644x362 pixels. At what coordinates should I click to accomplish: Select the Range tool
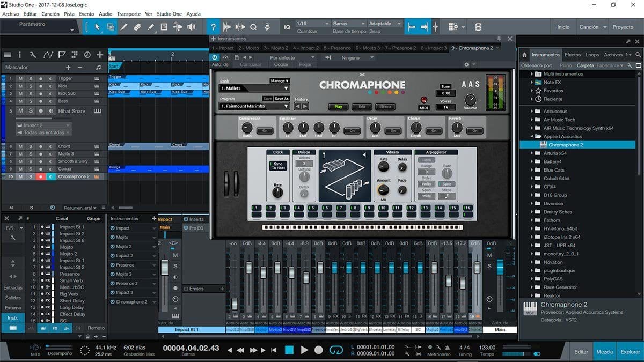pyautogui.click(x=111, y=27)
